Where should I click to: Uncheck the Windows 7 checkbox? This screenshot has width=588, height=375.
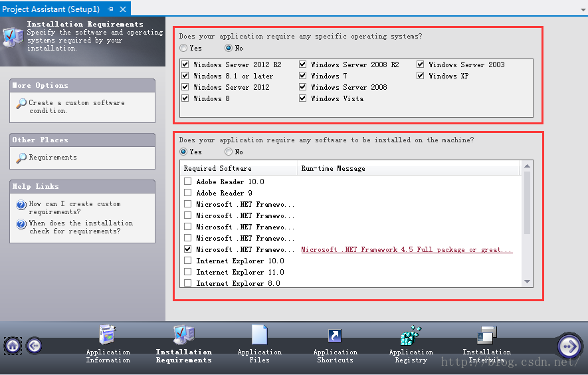(x=302, y=75)
